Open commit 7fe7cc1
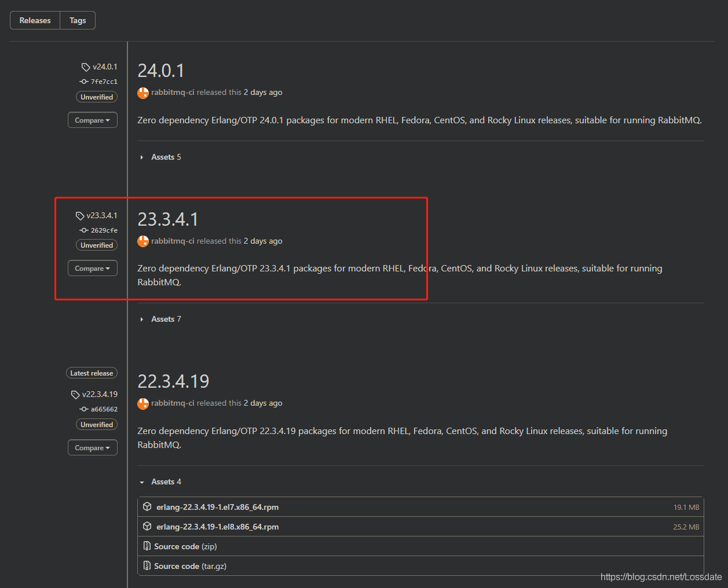 point(104,82)
